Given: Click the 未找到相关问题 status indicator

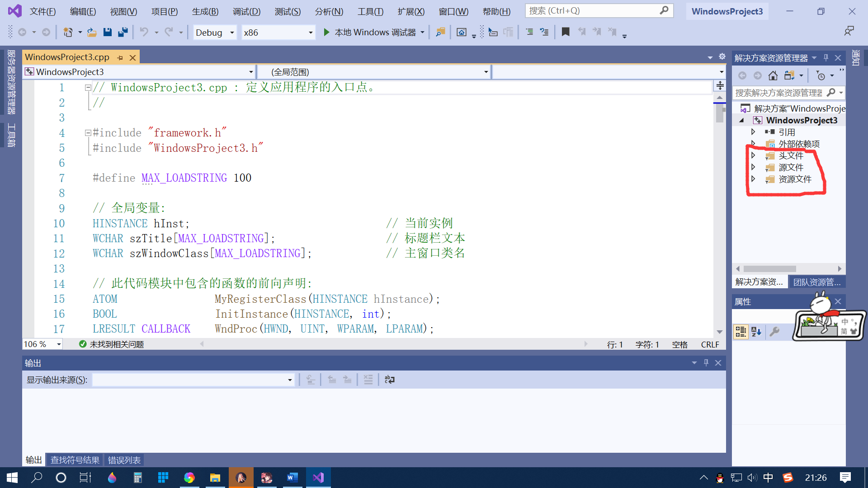Looking at the screenshot, I should point(111,344).
